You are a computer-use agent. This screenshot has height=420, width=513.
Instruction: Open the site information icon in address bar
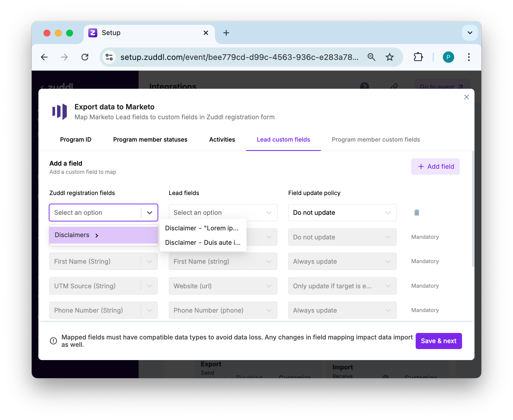pyautogui.click(x=109, y=57)
